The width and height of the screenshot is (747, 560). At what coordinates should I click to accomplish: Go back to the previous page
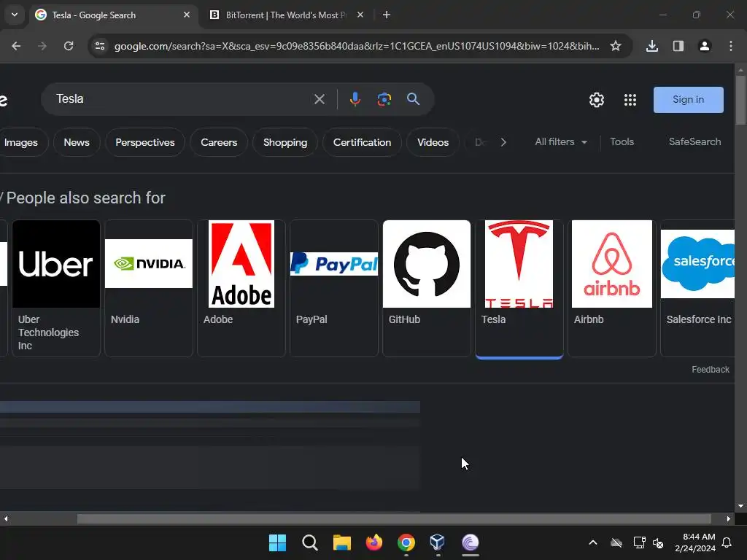(x=16, y=46)
